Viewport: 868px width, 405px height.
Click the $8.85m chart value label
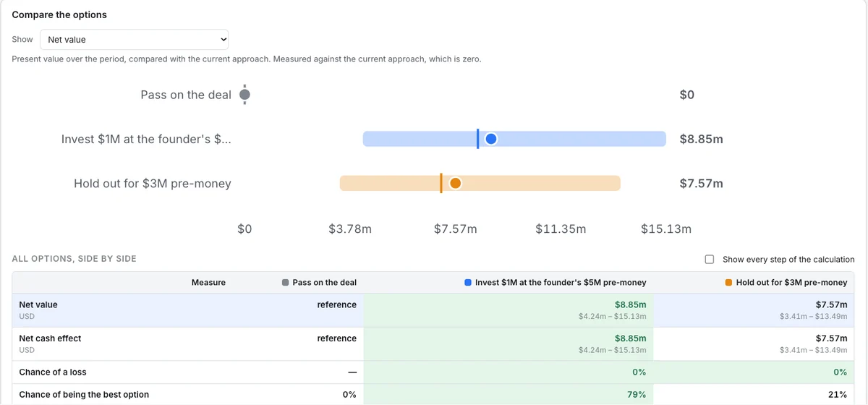tap(701, 139)
